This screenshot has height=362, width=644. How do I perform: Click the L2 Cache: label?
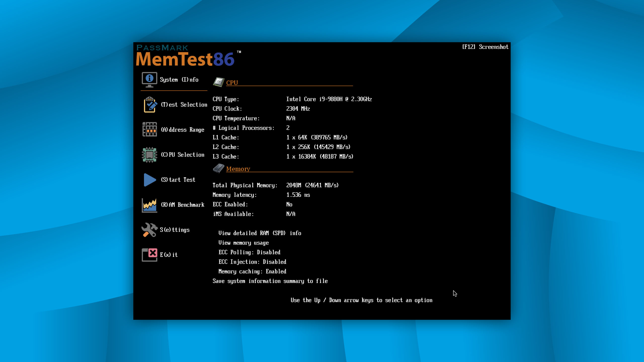(226, 147)
